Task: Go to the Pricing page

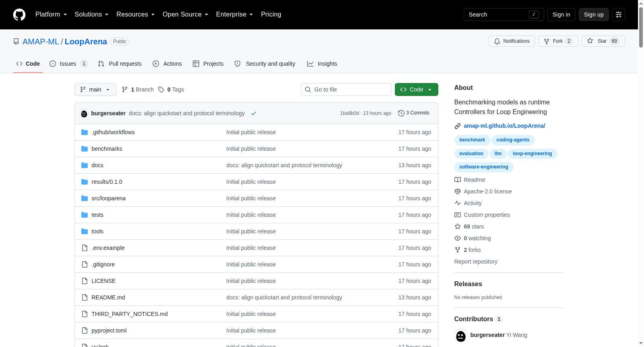Action: coord(271,15)
